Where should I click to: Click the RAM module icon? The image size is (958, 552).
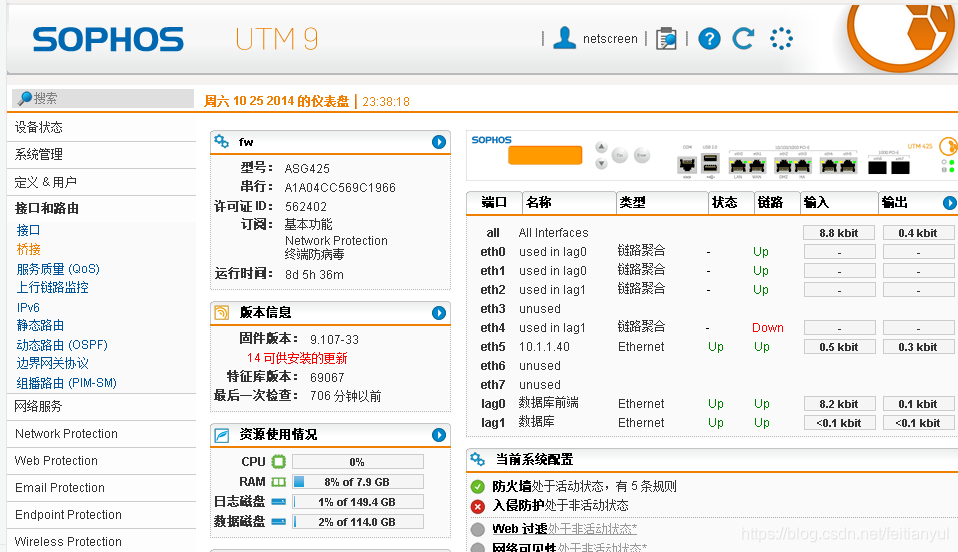tap(279, 482)
